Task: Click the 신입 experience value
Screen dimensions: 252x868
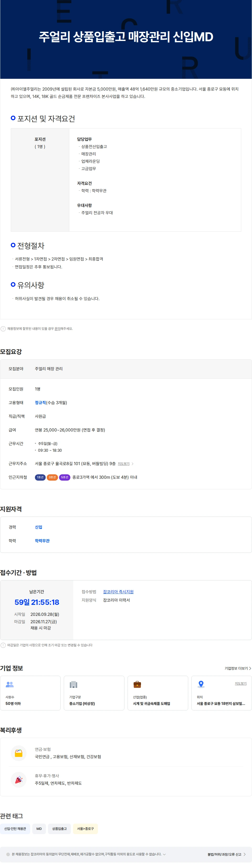Action: click(39, 527)
